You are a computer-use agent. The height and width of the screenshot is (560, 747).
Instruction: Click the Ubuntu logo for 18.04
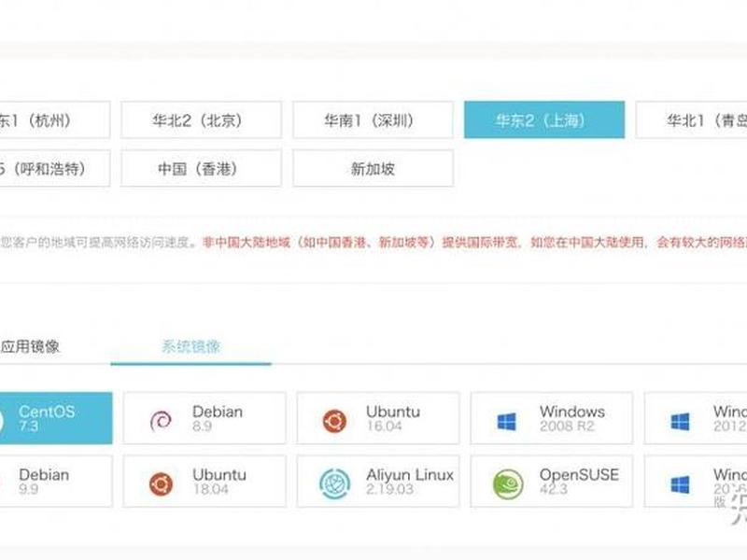pyautogui.click(x=161, y=483)
